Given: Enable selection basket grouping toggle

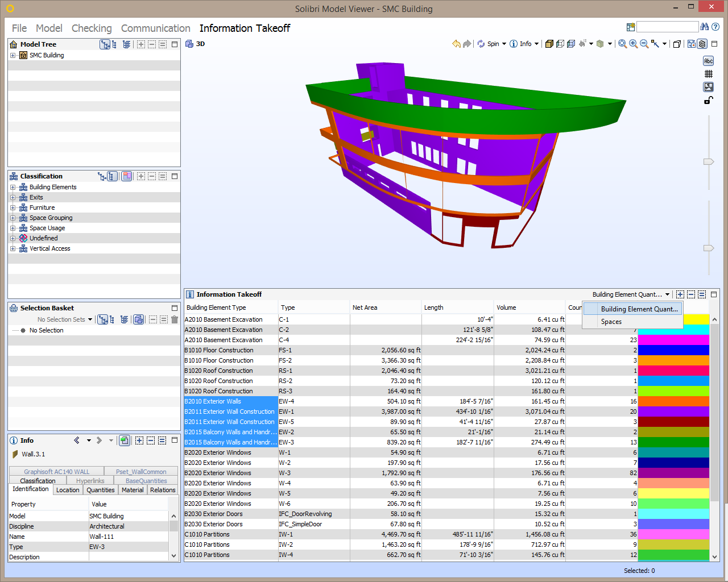Looking at the screenshot, I should click(138, 320).
